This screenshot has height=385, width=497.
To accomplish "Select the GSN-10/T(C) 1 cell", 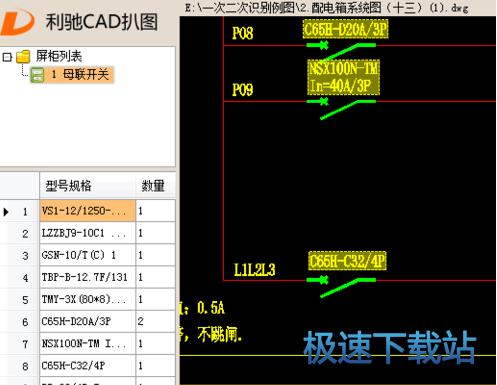I will pos(87,255).
